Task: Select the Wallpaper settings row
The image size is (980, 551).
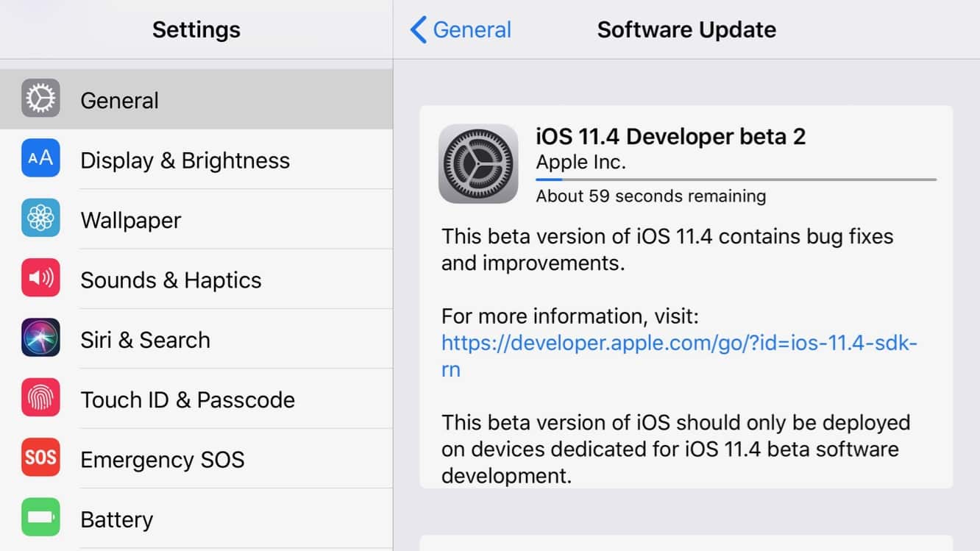Action: click(147, 218)
